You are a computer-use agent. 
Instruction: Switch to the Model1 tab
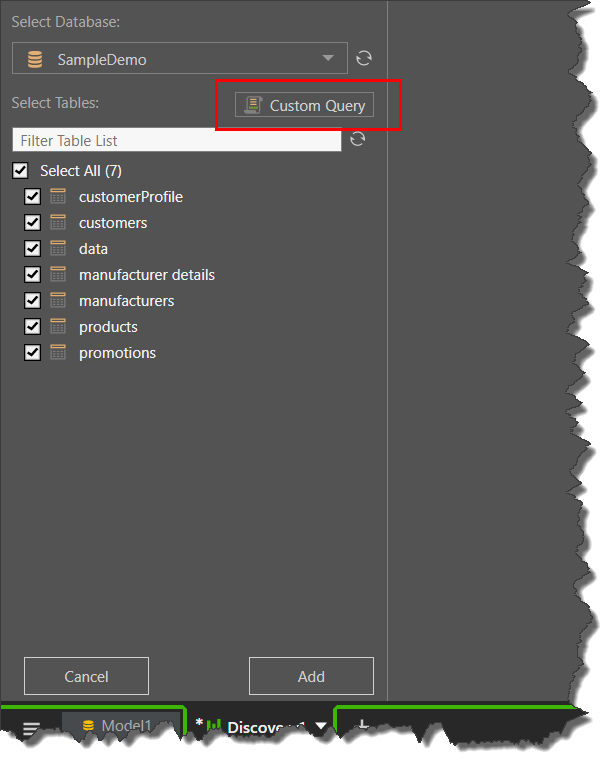click(x=118, y=726)
